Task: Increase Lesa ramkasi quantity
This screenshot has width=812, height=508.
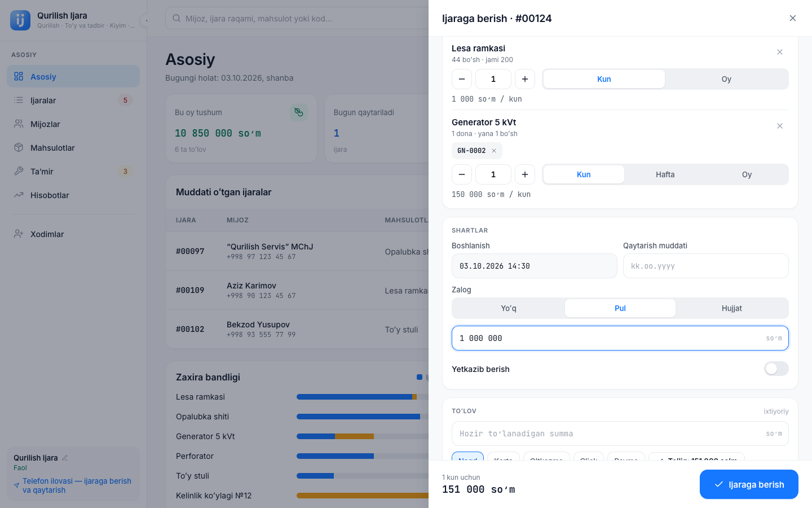Action: click(x=525, y=79)
